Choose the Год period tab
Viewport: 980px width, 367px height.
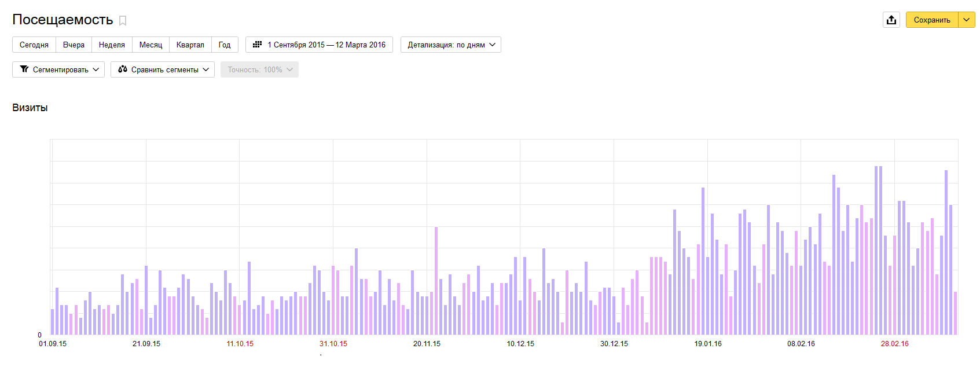[225, 45]
